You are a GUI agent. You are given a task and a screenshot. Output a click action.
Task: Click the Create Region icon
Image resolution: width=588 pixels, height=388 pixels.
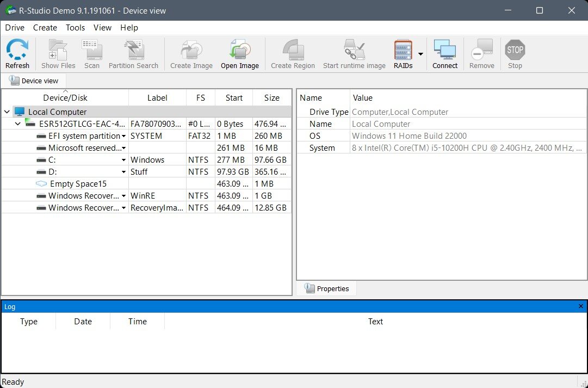pyautogui.click(x=293, y=50)
